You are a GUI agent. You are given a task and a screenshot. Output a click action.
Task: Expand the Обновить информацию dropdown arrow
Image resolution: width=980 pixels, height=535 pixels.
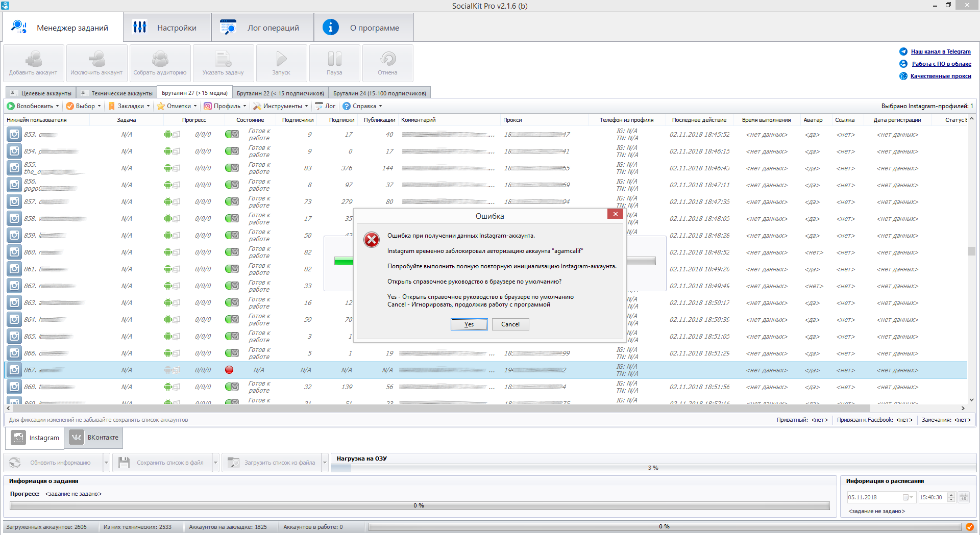(x=106, y=463)
